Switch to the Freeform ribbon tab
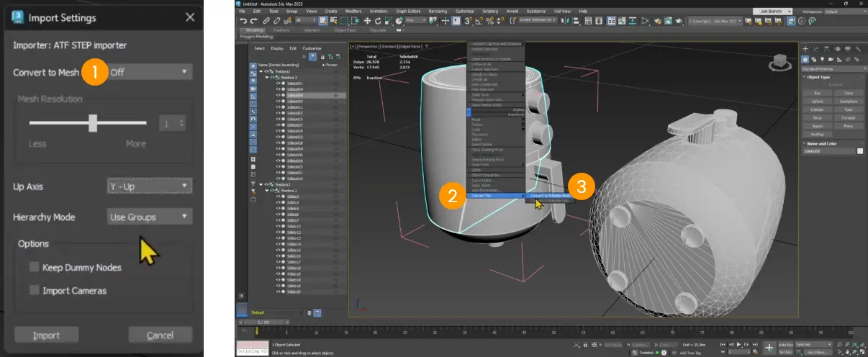Screen dimensions: 868x357 [x=281, y=30]
